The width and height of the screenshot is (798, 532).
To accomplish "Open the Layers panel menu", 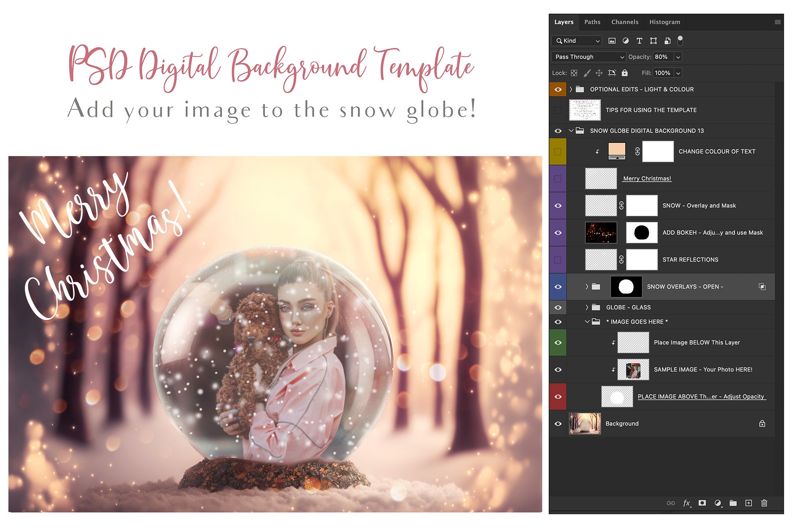I will 778,22.
